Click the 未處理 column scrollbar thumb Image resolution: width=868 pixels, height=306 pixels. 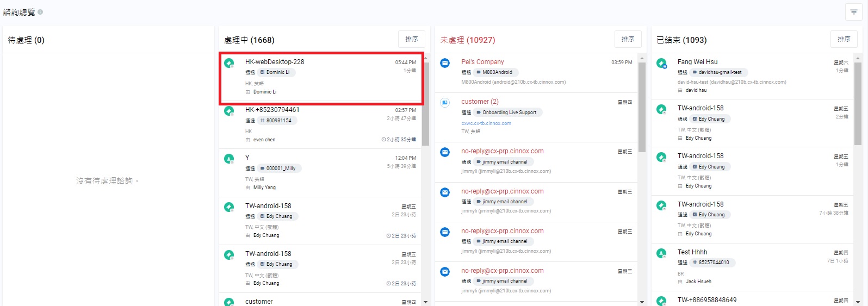[642, 107]
